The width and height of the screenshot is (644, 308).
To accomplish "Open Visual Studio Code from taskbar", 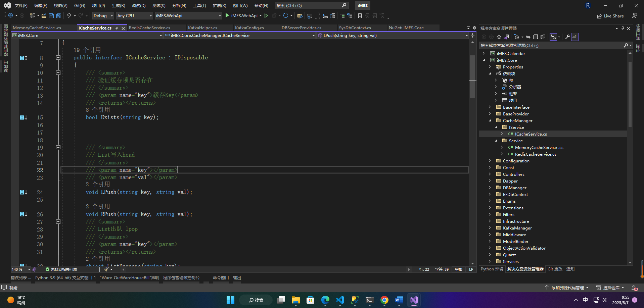I will [x=340, y=300].
